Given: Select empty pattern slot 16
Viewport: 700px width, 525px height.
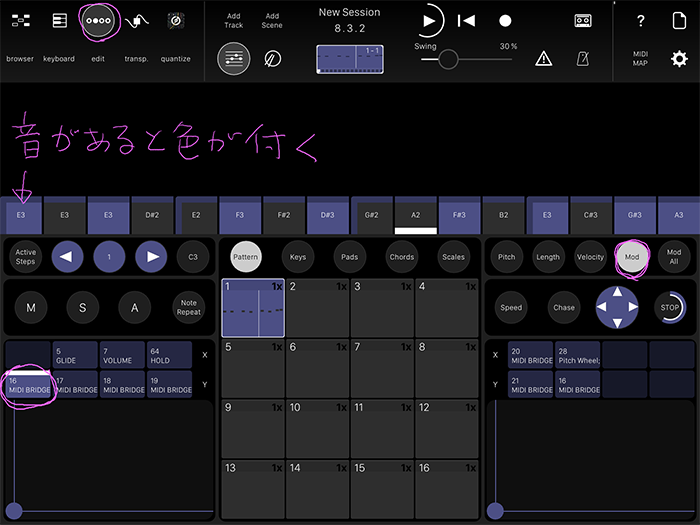Looking at the screenshot, I should click(446, 489).
